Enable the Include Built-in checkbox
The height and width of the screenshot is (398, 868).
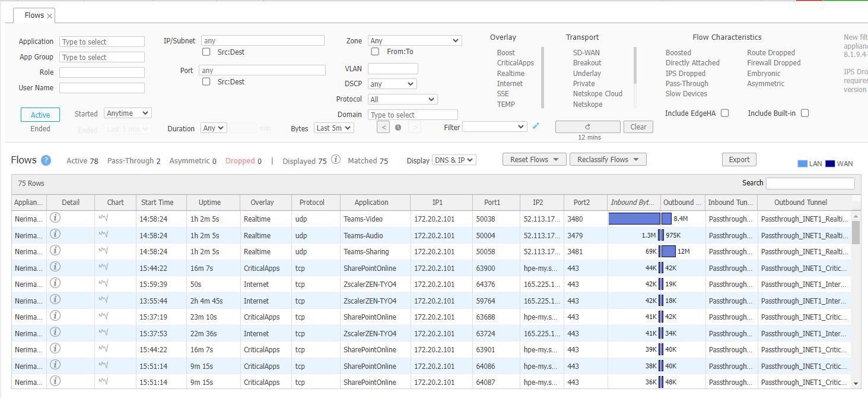point(805,113)
